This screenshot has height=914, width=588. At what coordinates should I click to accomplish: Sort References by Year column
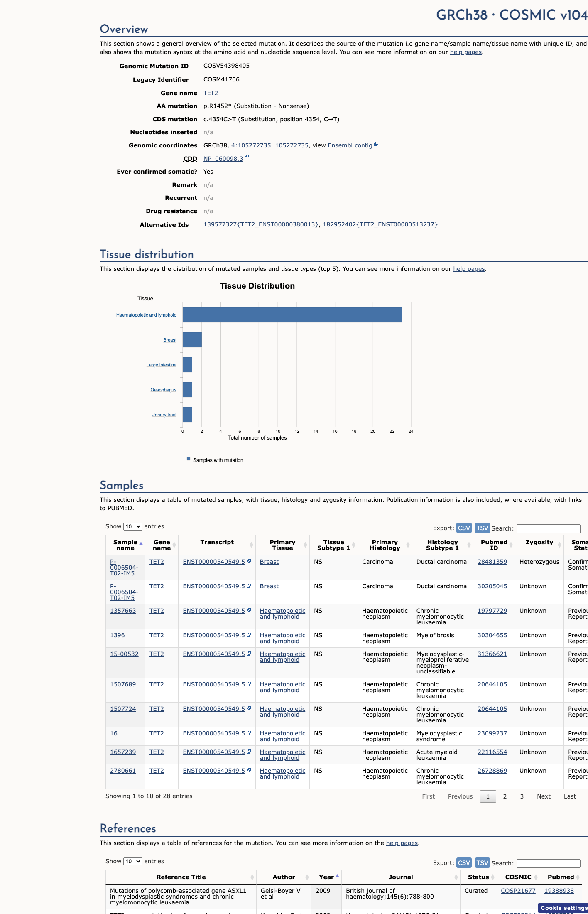tap(326, 877)
